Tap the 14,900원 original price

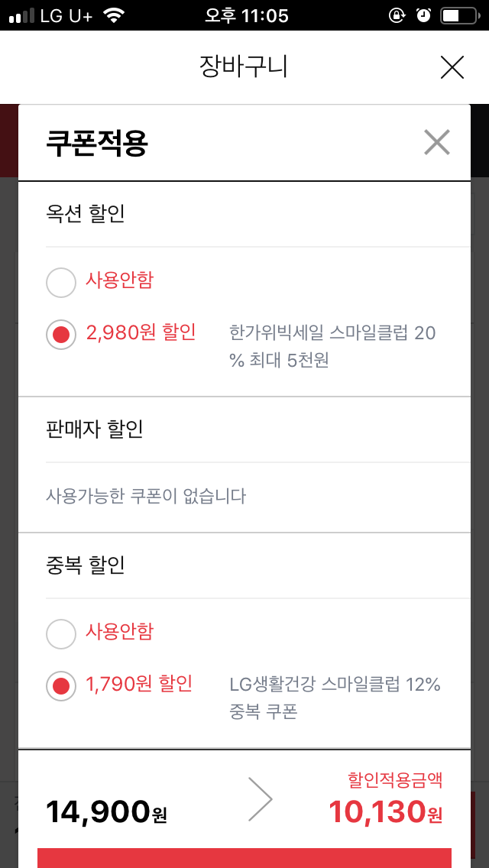[x=106, y=811]
